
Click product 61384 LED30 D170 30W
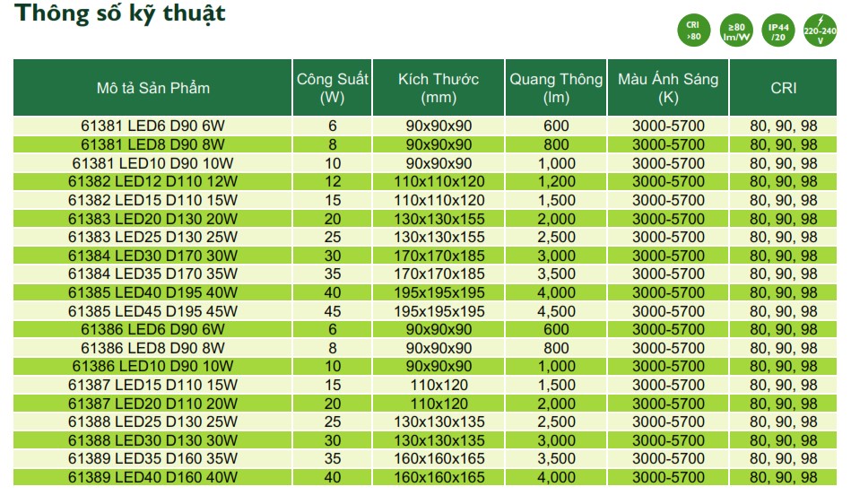pos(152,256)
